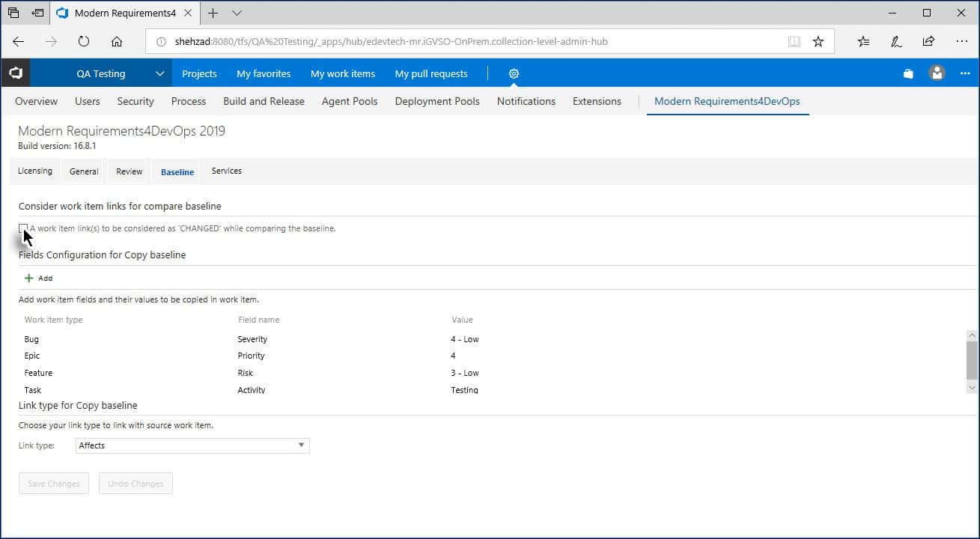Open Extensions admin tab
This screenshot has width=980, height=539.
pos(597,101)
